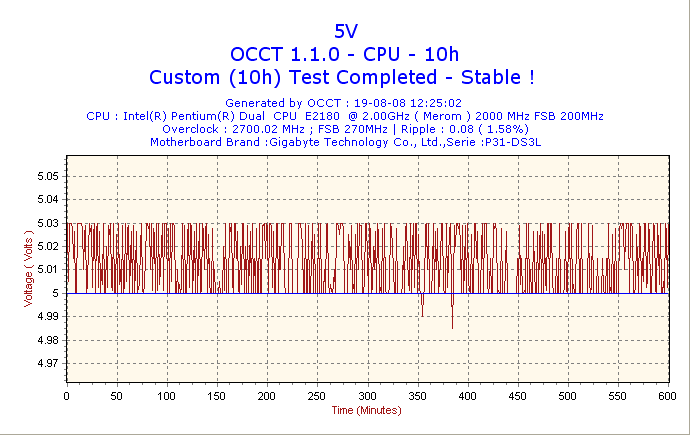Click the 5V chart title
The width and height of the screenshot is (690, 435).
[345, 31]
